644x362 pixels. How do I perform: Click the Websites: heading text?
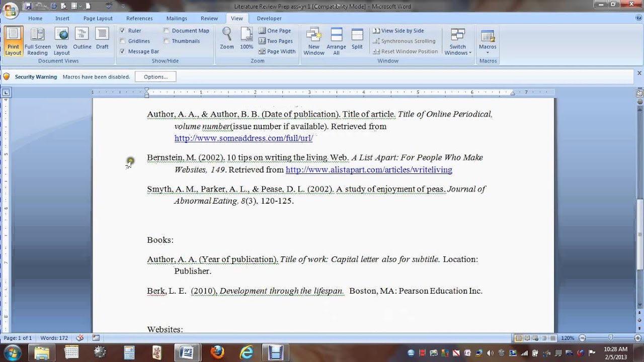click(x=165, y=329)
